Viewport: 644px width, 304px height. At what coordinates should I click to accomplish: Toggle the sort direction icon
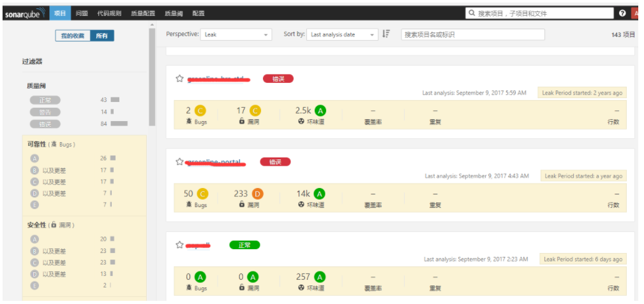(x=386, y=34)
